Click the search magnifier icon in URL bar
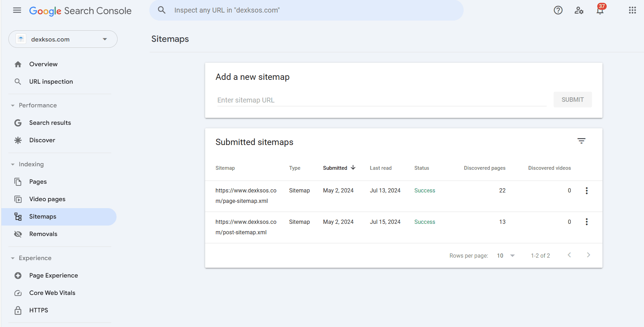 (x=162, y=10)
